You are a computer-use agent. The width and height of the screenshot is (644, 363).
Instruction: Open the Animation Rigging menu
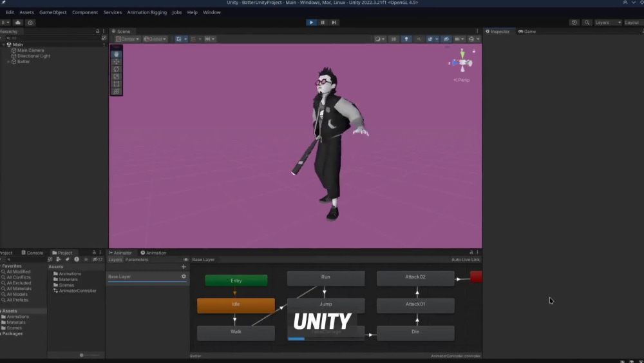tap(147, 12)
